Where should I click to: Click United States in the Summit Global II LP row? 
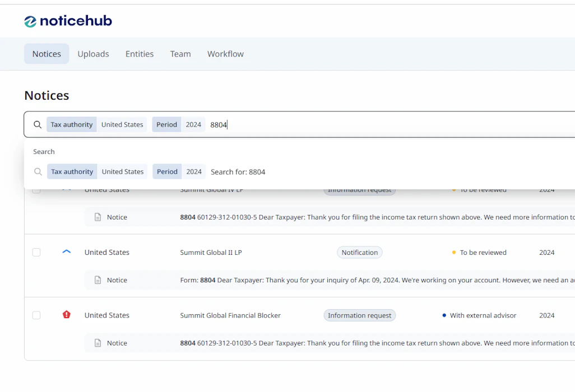click(106, 253)
